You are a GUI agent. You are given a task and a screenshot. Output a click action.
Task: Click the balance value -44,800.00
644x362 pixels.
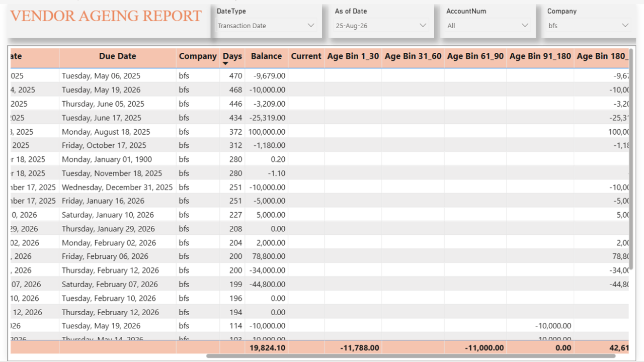(x=267, y=284)
